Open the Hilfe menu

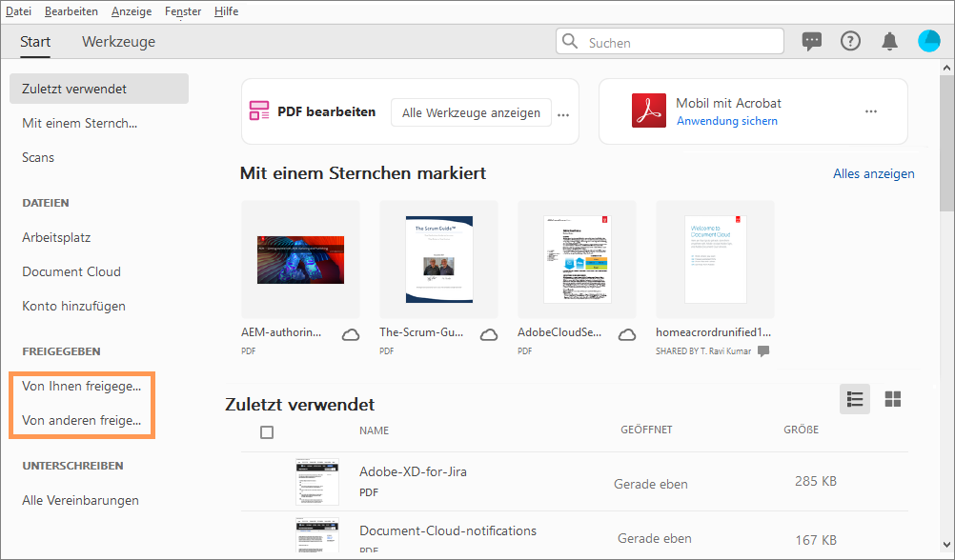226,11
